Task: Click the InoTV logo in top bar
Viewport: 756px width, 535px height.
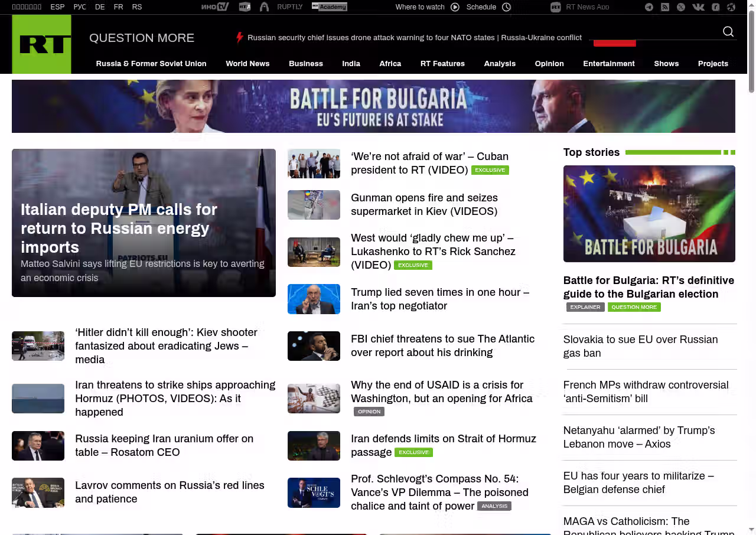Action: point(215,7)
